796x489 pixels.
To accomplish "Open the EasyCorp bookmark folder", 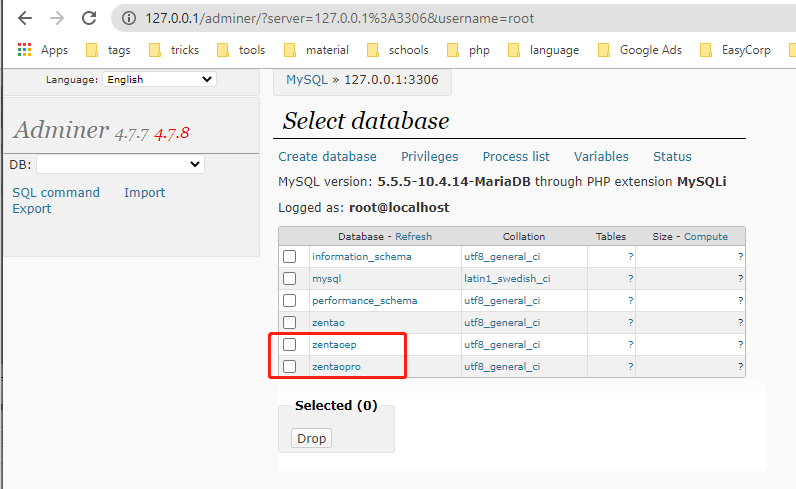I will (735, 50).
